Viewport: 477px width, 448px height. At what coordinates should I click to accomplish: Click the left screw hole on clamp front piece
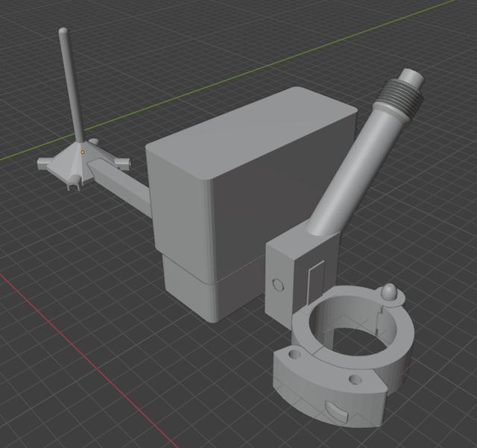(x=294, y=355)
